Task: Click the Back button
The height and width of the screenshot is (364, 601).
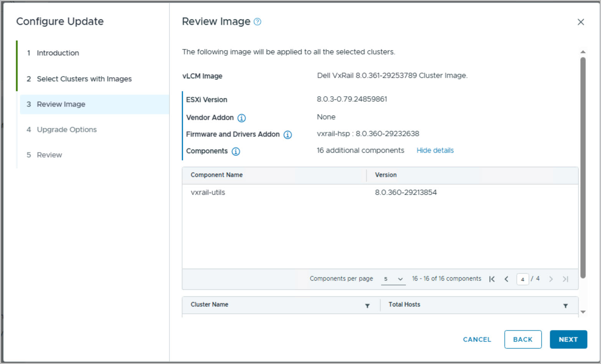Action: (x=523, y=339)
